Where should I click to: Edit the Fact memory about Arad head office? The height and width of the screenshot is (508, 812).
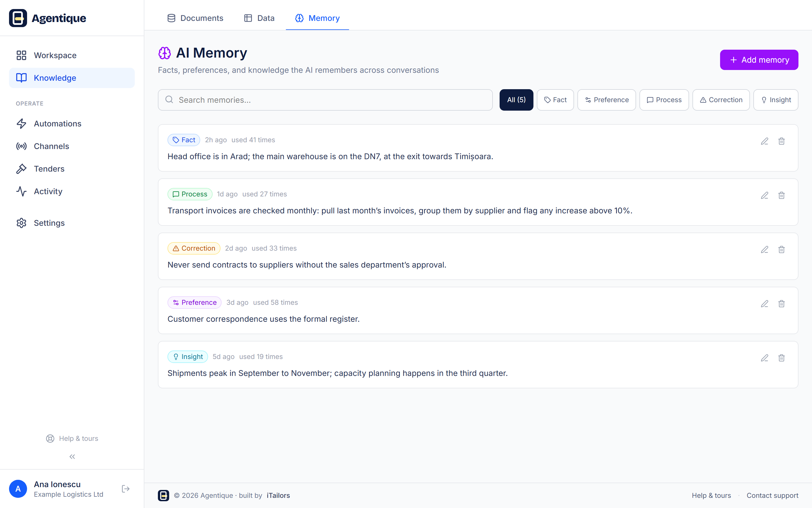[x=764, y=141]
